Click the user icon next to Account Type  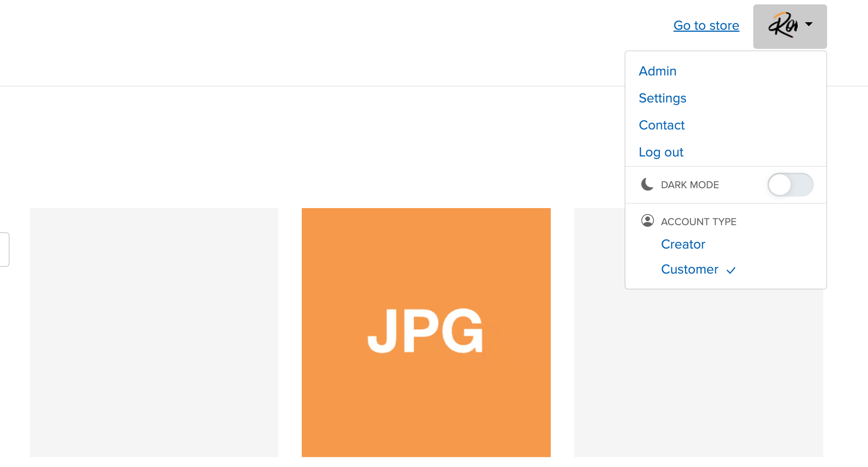point(647,220)
